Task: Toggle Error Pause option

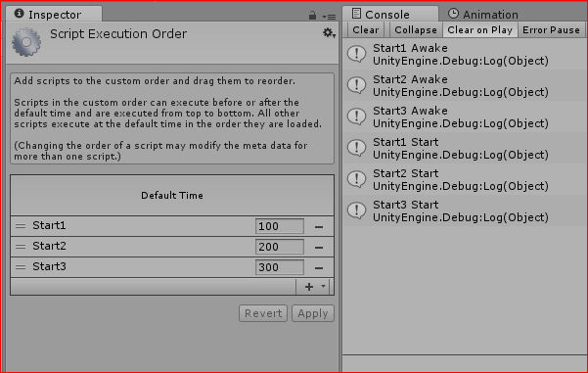Action: pos(551,29)
